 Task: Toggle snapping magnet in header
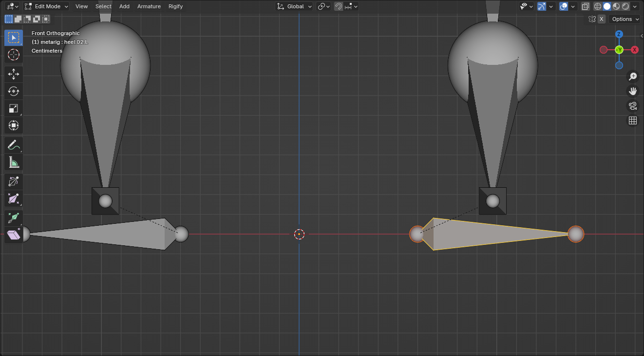[338, 6]
